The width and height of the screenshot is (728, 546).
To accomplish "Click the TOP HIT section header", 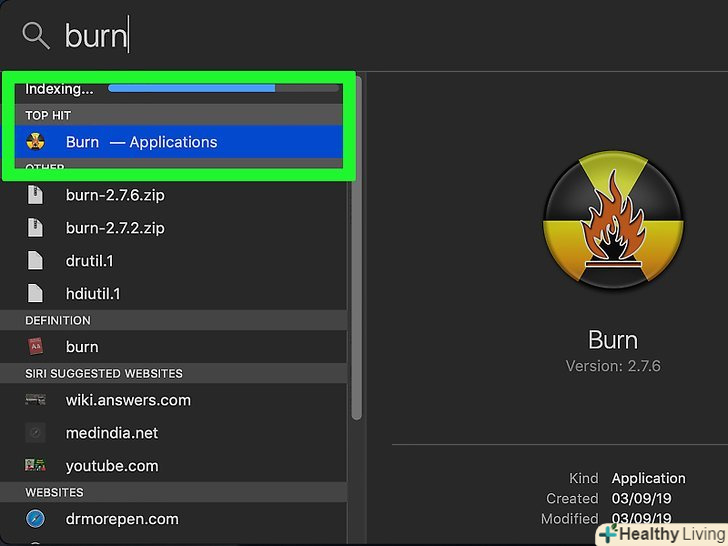I will click(179, 115).
